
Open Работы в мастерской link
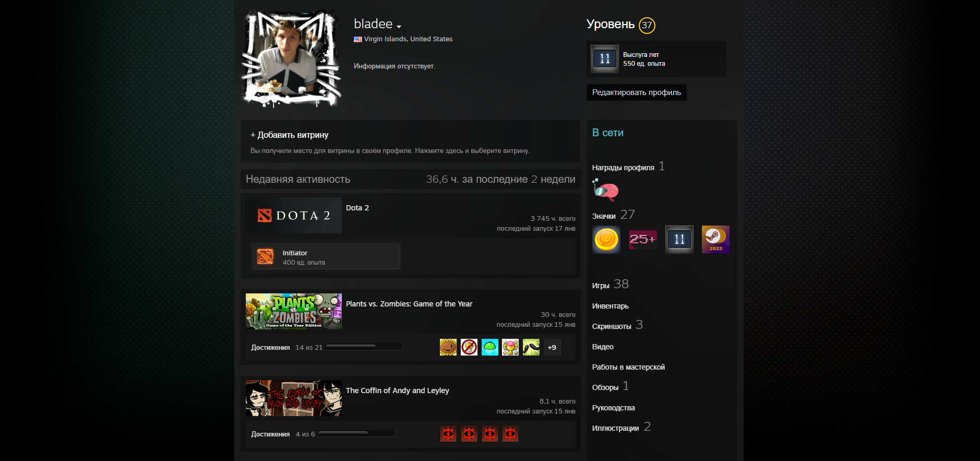click(x=628, y=367)
